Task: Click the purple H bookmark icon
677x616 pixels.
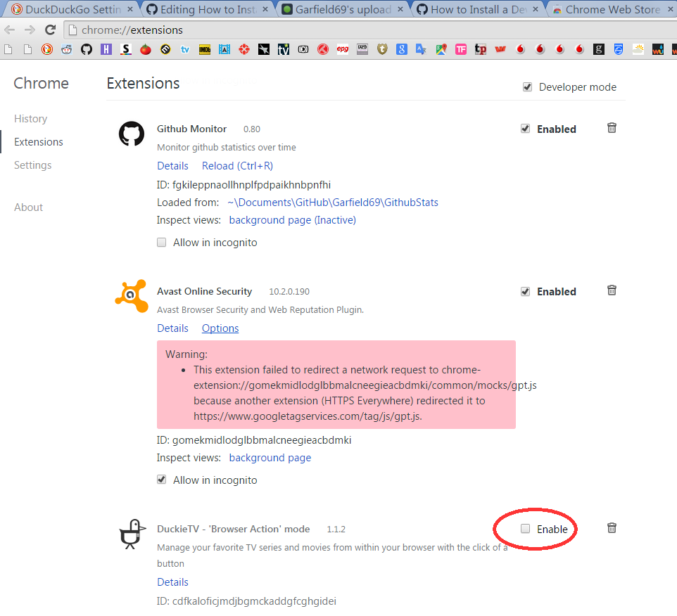Action: [106, 49]
